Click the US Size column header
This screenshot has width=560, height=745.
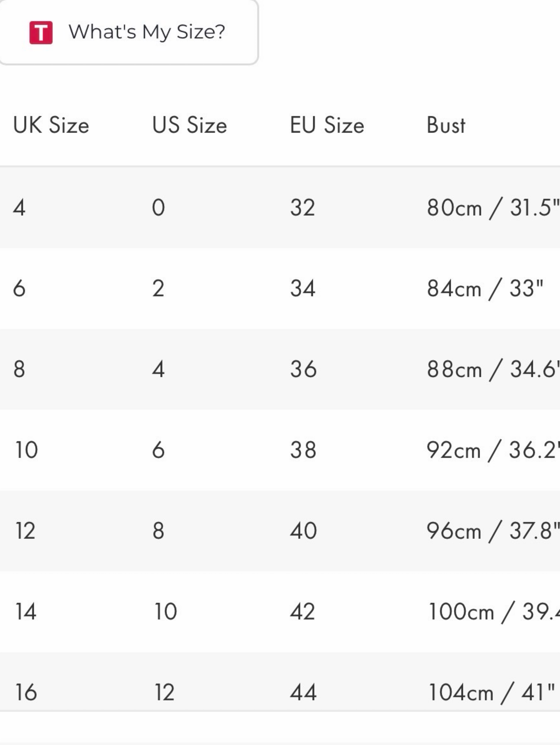189,125
